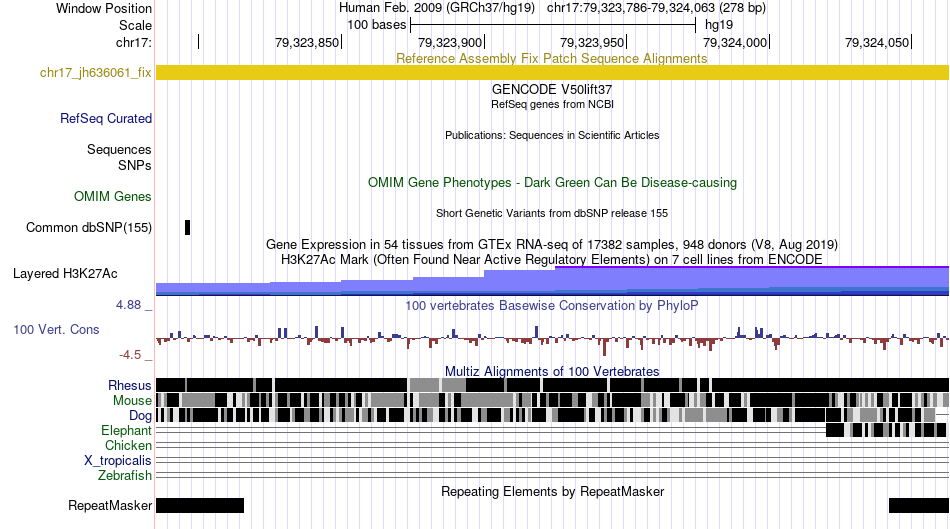Open the RefSeq Curated track label
This screenshot has width=950, height=529.
pos(105,118)
